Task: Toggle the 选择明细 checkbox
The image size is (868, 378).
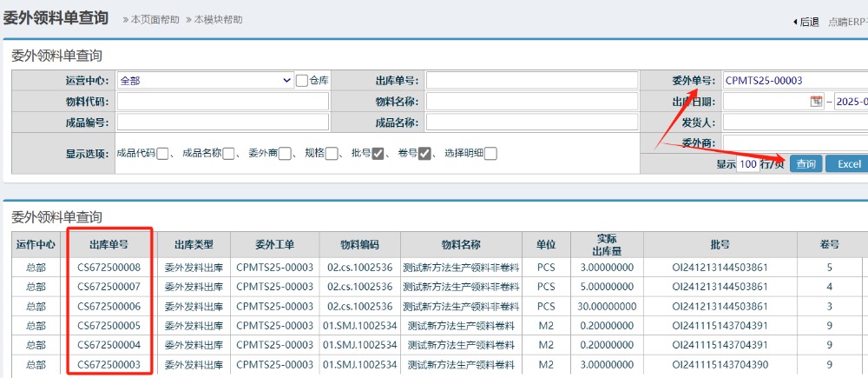Action: 490,154
